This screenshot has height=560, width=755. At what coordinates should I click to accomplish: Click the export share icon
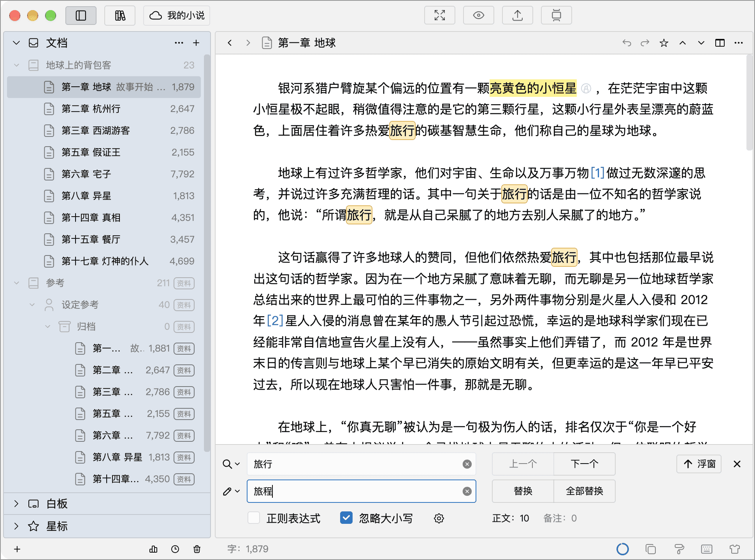point(518,16)
